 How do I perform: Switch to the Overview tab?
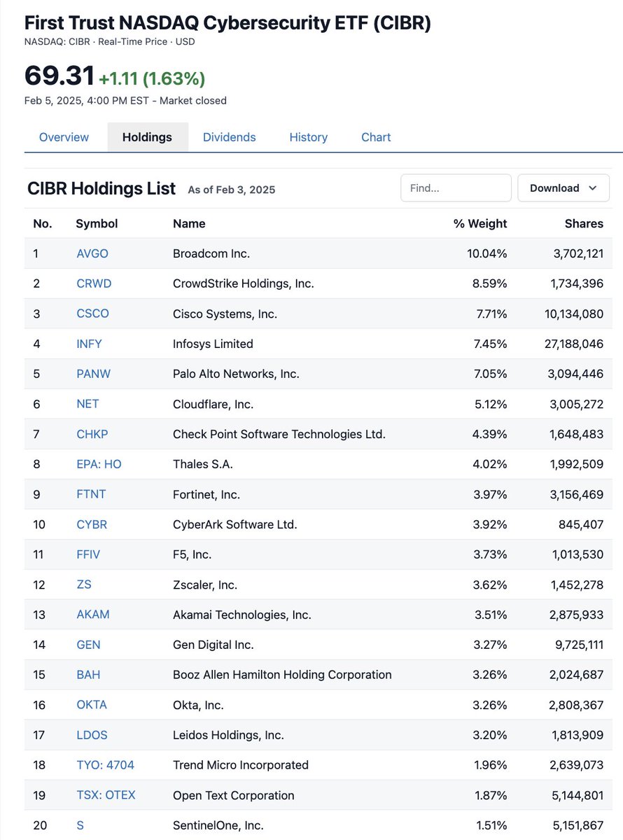[64, 137]
